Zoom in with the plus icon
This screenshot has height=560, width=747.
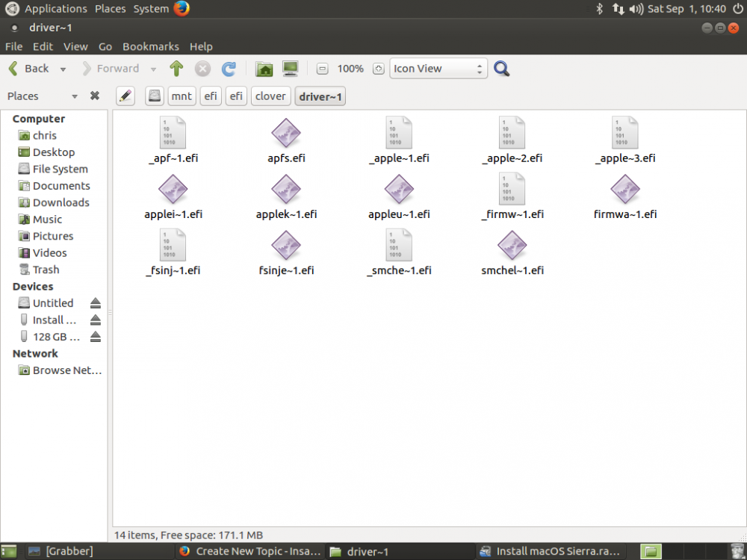378,69
